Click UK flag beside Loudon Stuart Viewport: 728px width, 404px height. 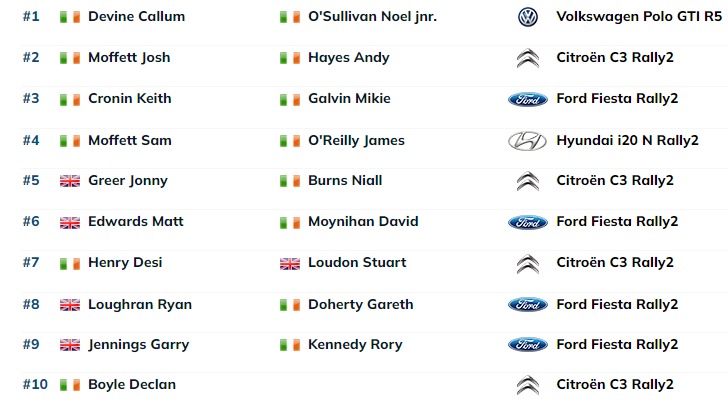click(x=290, y=263)
